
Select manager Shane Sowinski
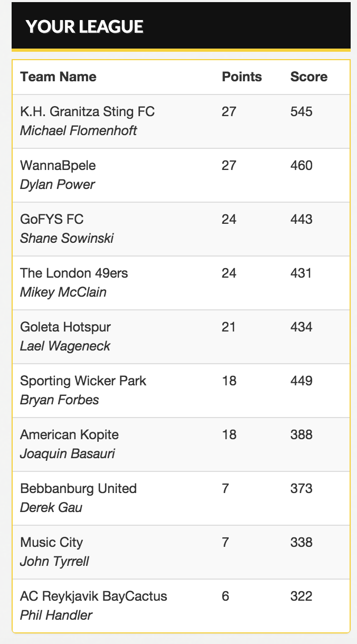point(67,238)
